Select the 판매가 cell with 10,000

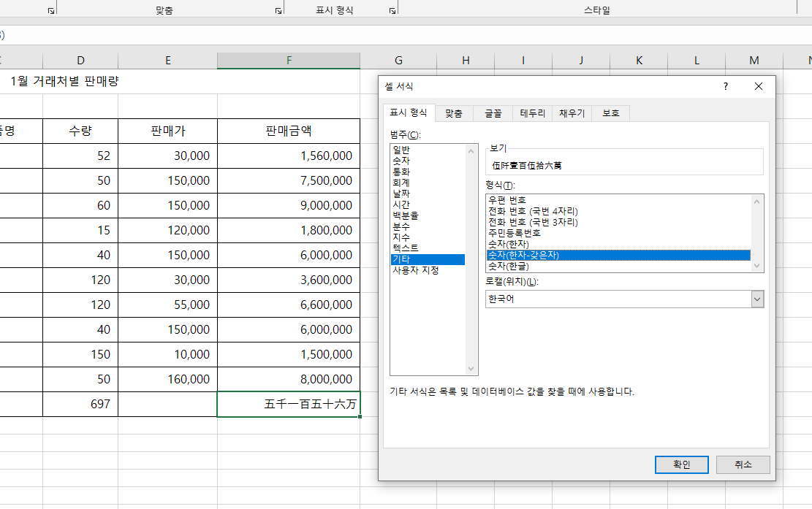point(168,354)
